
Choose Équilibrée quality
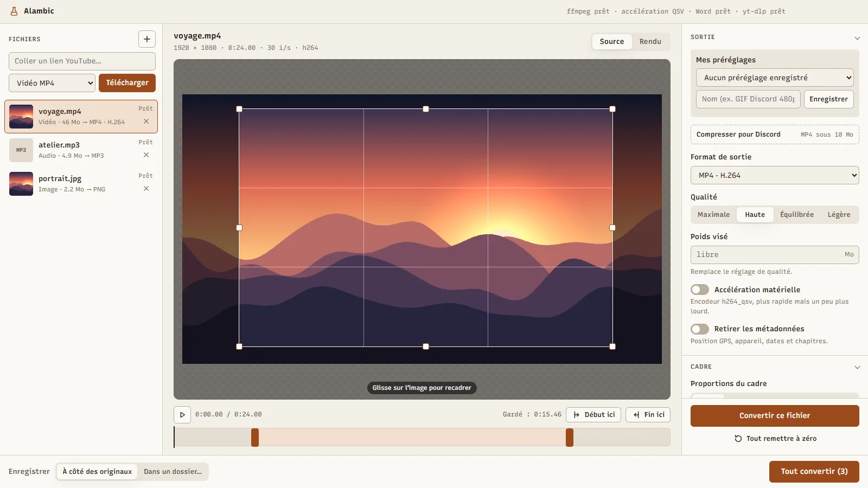[x=797, y=215]
